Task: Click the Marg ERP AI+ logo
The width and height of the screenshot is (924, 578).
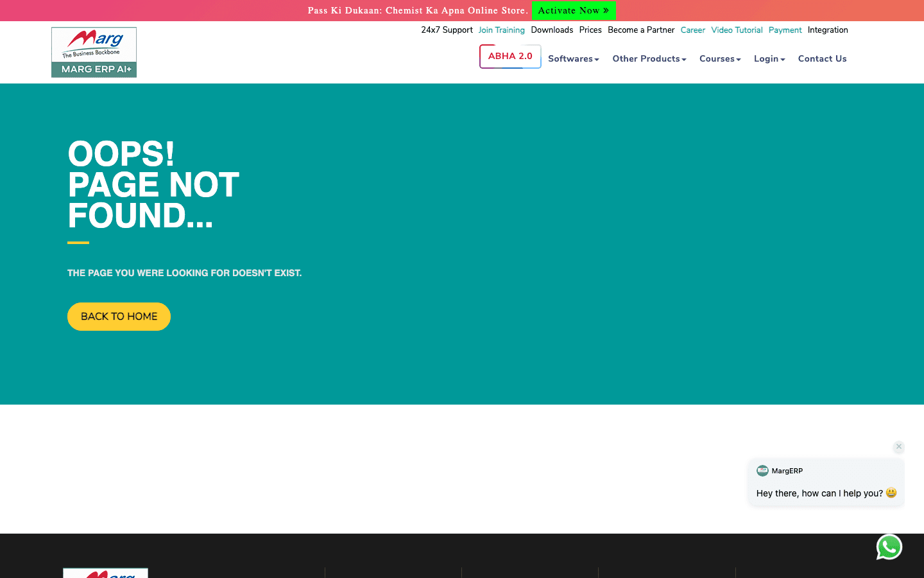Action: point(94,52)
